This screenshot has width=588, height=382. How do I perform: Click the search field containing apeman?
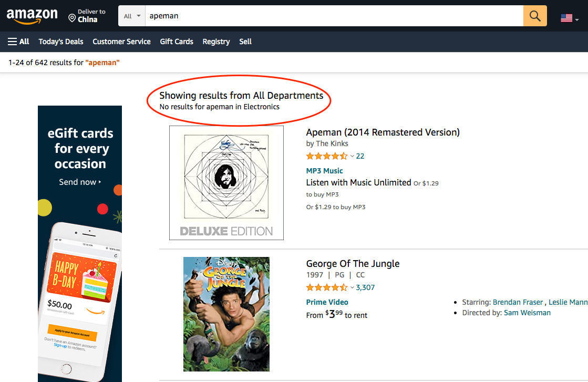point(334,16)
